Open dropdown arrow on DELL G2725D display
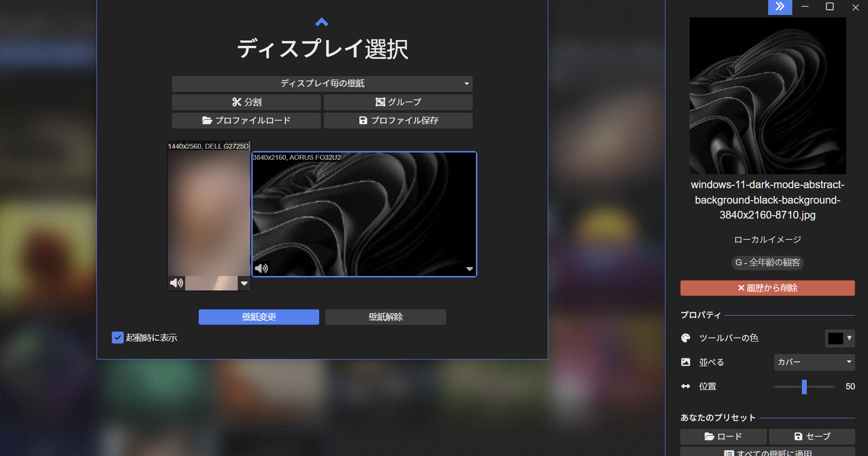This screenshot has height=456, width=868. click(x=244, y=283)
